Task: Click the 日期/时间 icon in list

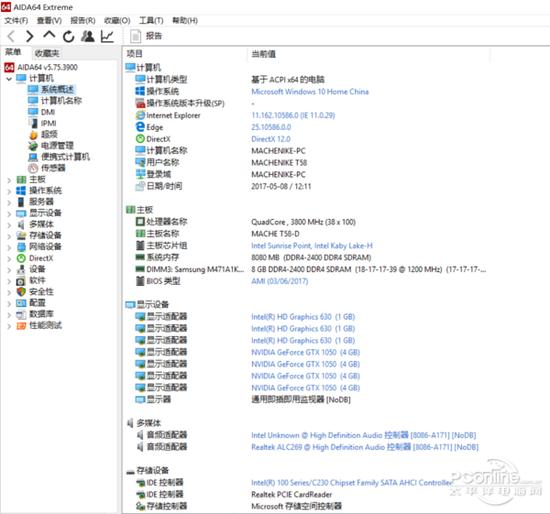Action: (x=140, y=186)
